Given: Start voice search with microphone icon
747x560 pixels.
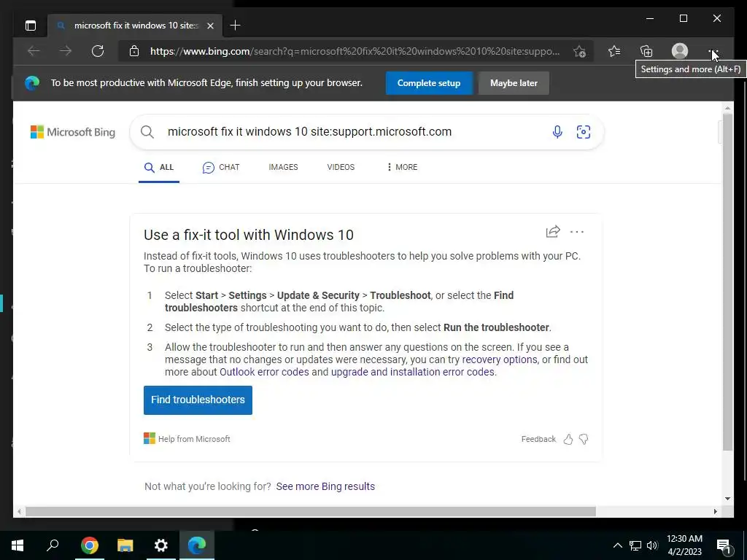Looking at the screenshot, I should (557, 132).
